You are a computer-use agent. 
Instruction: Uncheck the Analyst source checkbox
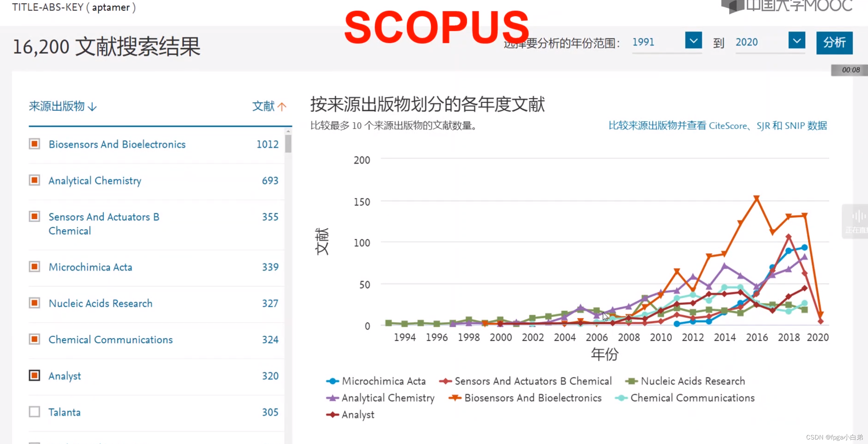(x=34, y=376)
